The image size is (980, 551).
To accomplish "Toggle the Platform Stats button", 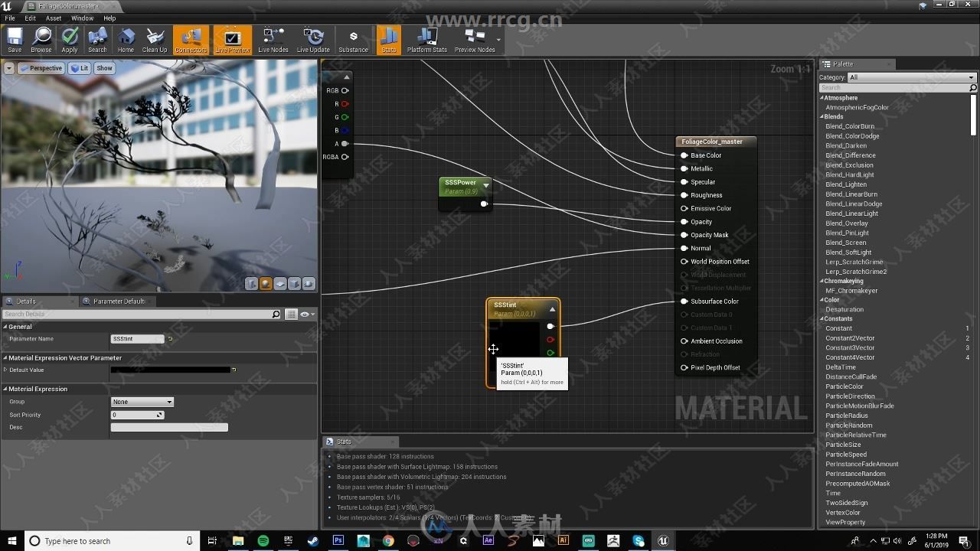I will (426, 41).
